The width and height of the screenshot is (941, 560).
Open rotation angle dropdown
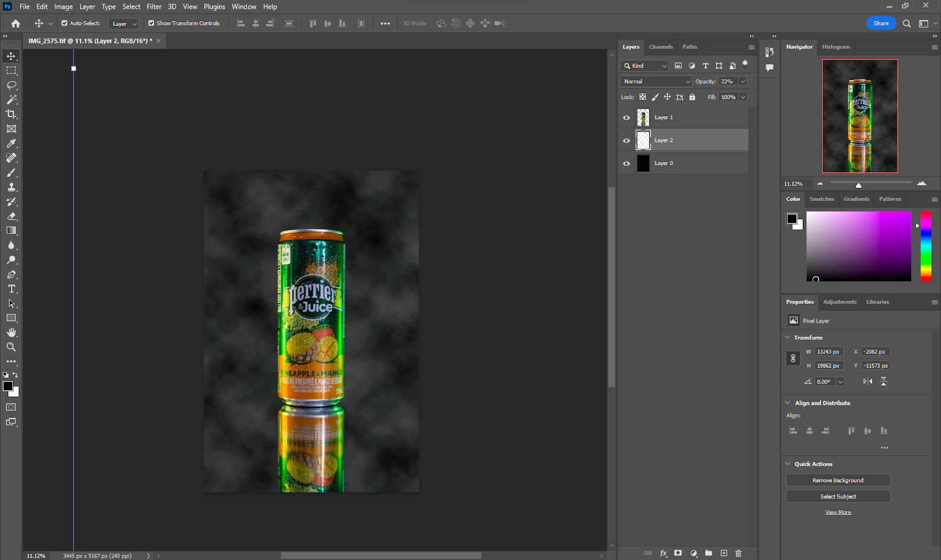pos(840,382)
